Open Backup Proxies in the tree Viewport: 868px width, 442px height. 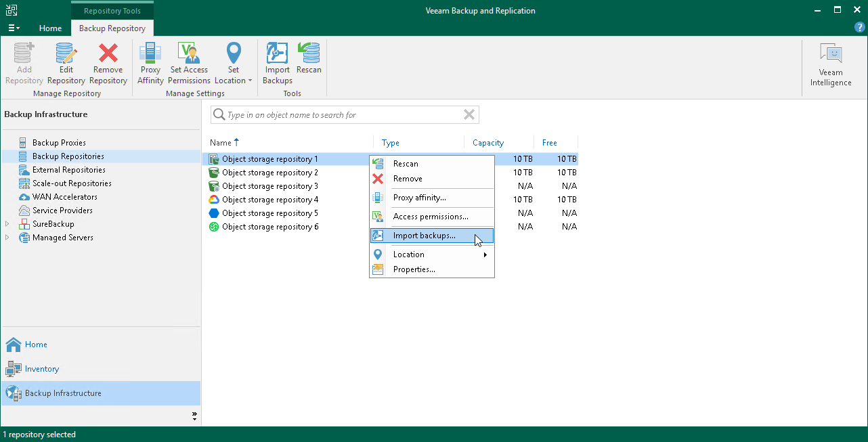coord(59,143)
